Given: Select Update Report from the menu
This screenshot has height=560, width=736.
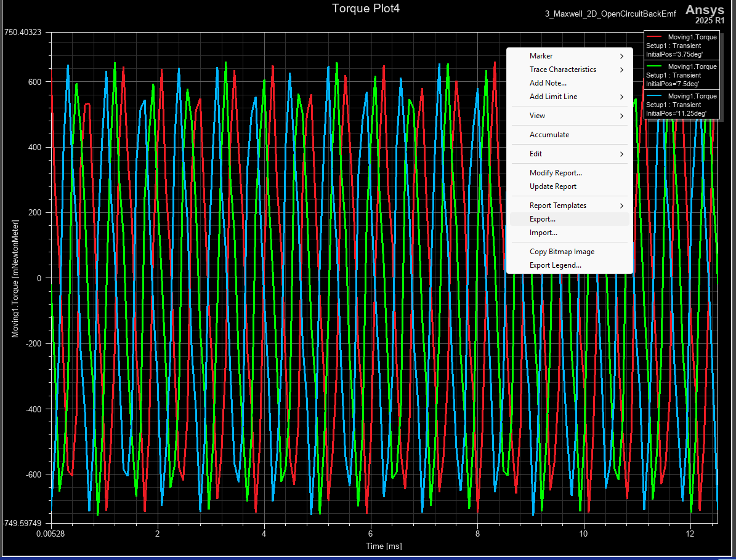Looking at the screenshot, I should tap(552, 186).
